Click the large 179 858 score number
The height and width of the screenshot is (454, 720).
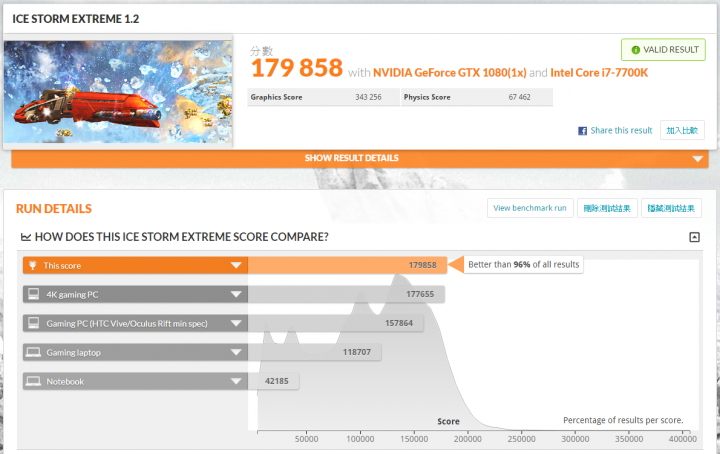click(x=297, y=68)
